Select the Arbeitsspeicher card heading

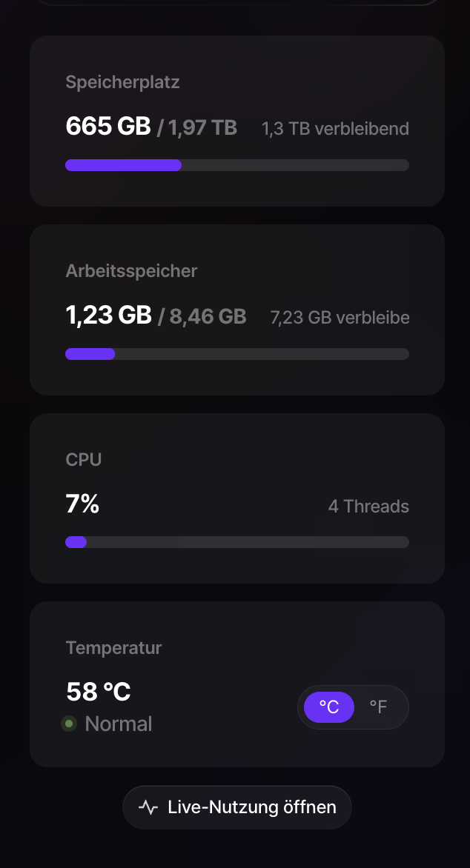(x=131, y=271)
